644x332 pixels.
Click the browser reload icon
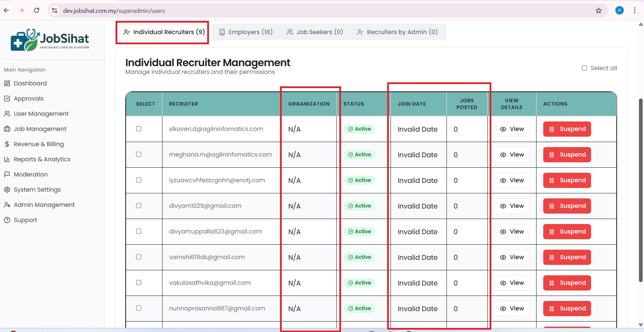(x=37, y=10)
